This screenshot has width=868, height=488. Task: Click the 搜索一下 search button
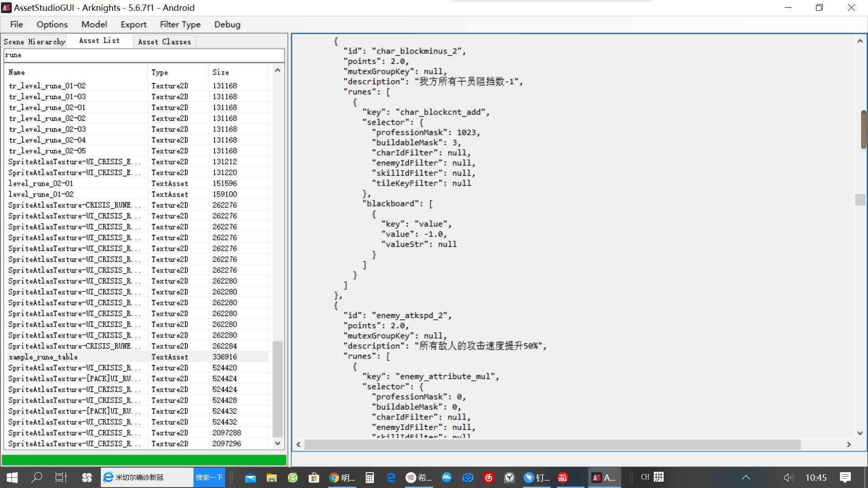[x=209, y=478]
